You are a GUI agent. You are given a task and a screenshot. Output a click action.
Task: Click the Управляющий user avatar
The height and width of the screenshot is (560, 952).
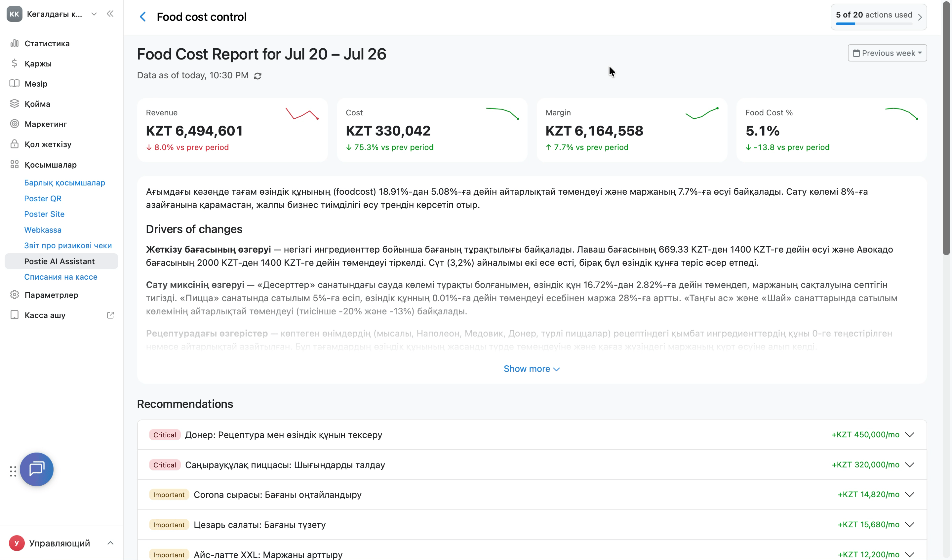[x=17, y=543]
